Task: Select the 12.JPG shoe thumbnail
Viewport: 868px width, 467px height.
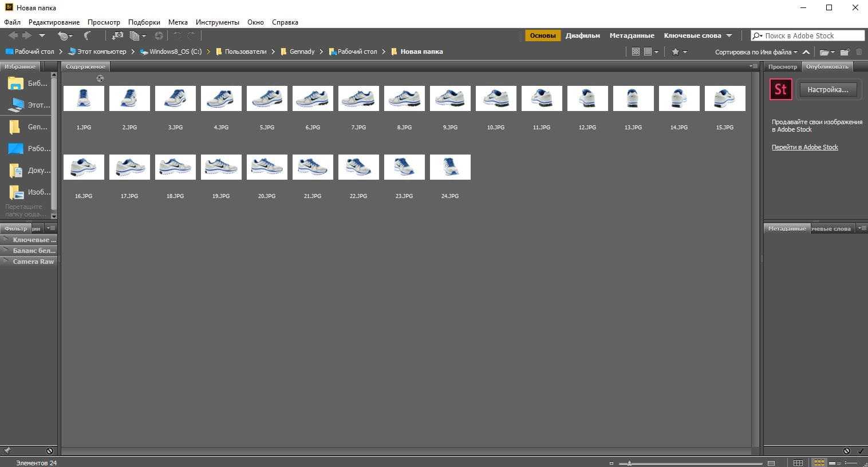Action: pos(587,98)
